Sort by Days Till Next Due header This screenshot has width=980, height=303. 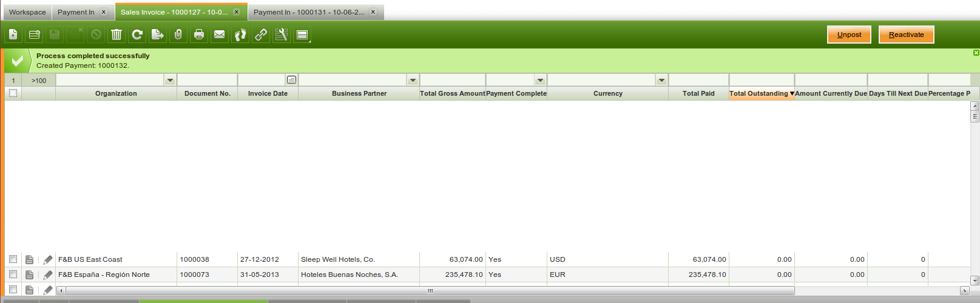pyautogui.click(x=898, y=93)
